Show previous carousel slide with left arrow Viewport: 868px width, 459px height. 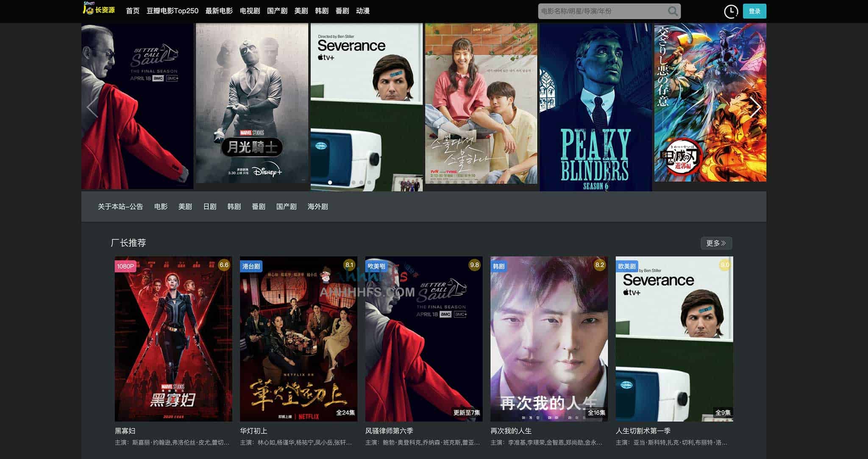click(92, 107)
